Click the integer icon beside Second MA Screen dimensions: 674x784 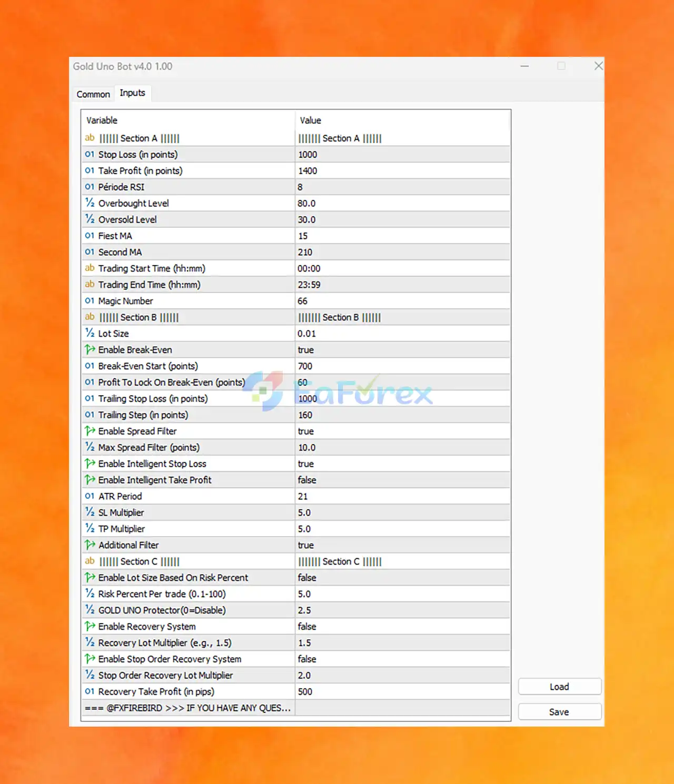click(90, 252)
